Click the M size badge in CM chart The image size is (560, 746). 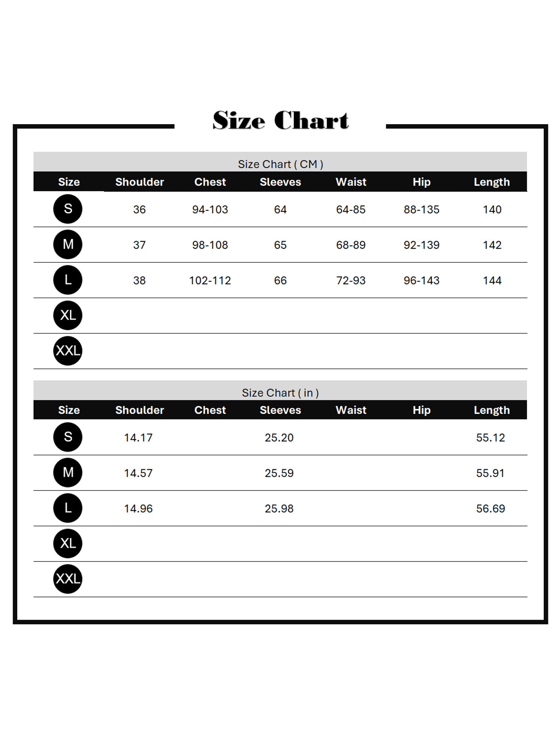point(68,244)
